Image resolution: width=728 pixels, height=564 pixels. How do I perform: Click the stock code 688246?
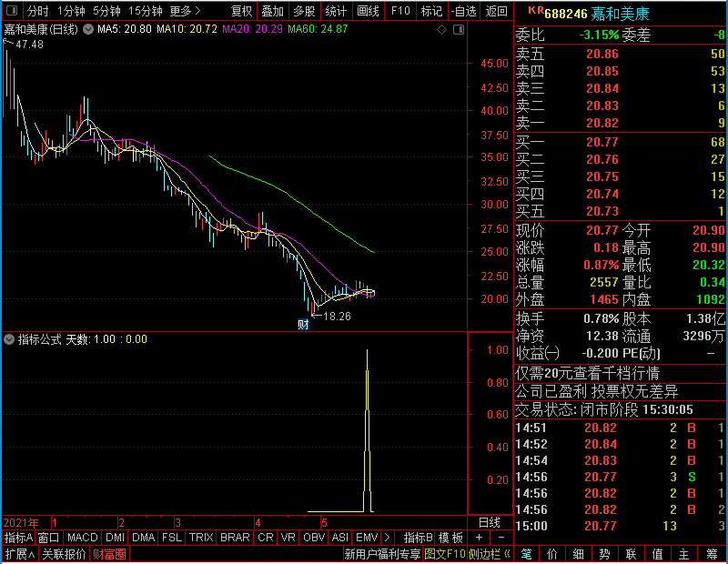[x=565, y=15]
